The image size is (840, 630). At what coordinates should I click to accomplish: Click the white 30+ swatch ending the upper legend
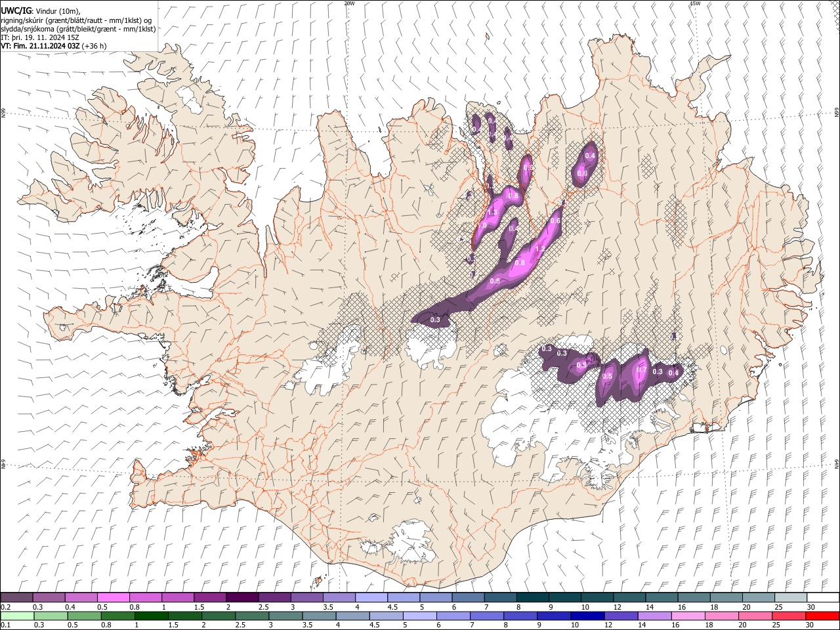[823, 597]
